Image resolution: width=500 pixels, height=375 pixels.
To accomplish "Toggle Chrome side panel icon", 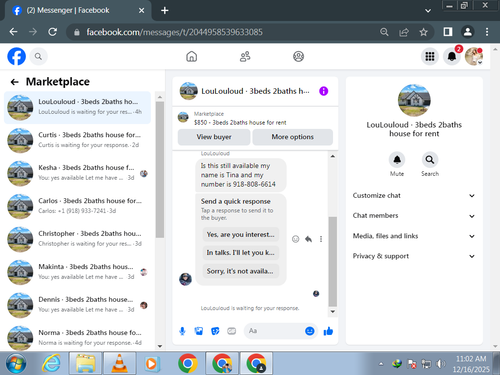I will pyautogui.click(x=448, y=32).
